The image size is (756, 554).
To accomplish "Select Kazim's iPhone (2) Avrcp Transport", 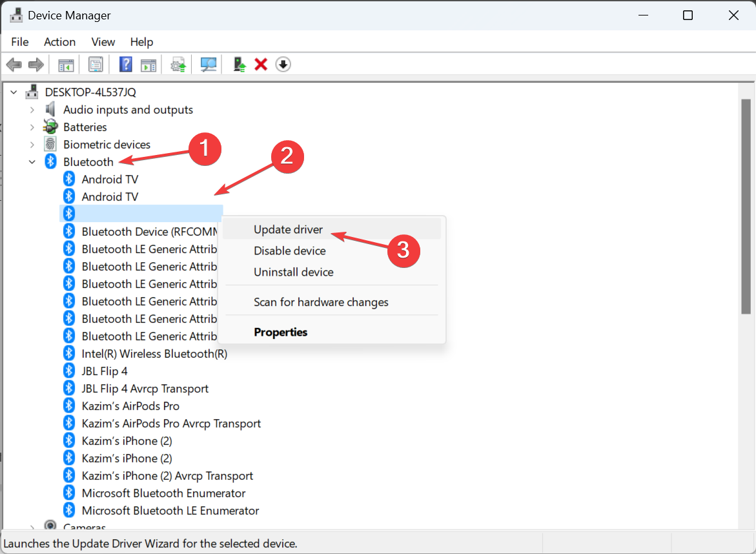I will pos(167,475).
